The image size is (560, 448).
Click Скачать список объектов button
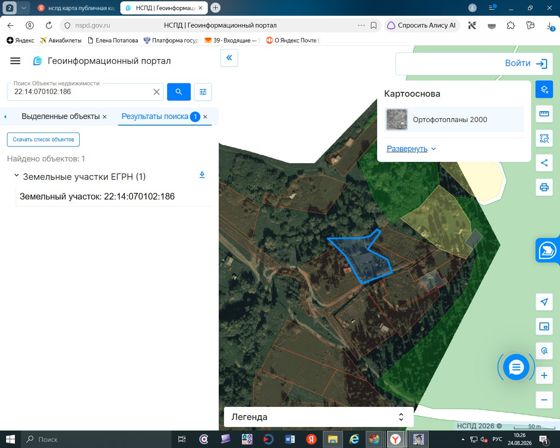coord(43,139)
